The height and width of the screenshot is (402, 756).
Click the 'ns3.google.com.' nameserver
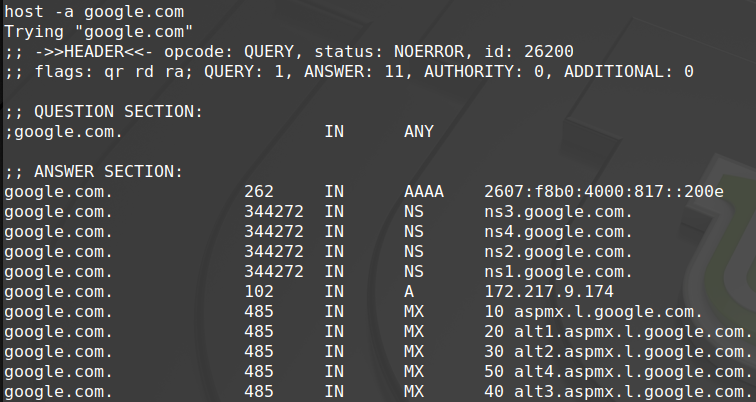(558, 212)
